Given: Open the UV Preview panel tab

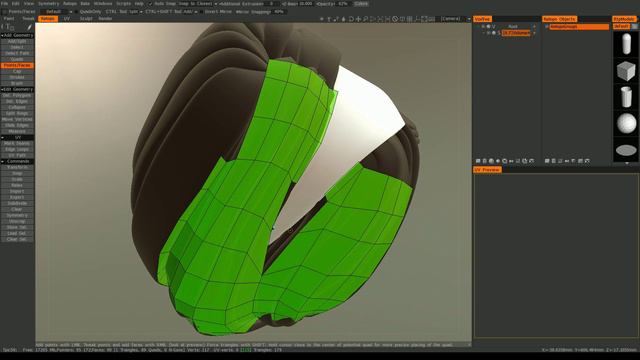Looking at the screenshot, I should tap(487, 170).
